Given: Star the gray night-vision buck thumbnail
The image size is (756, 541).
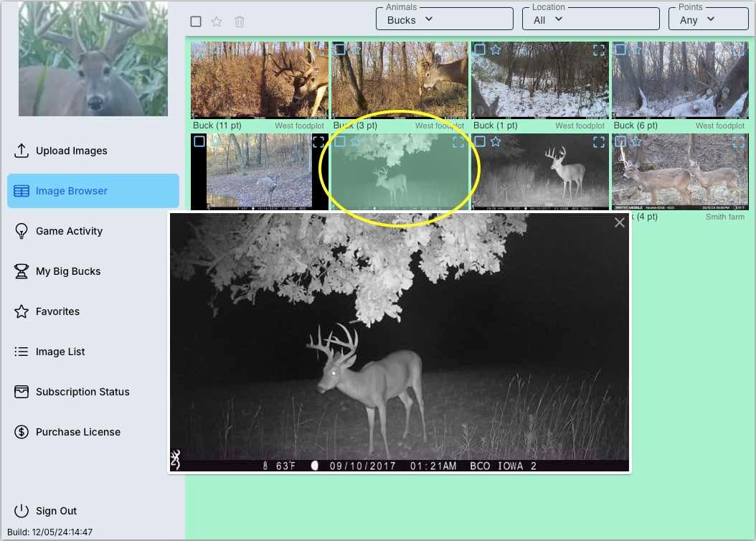Looking at the screenshot, I should click(495, 141).
